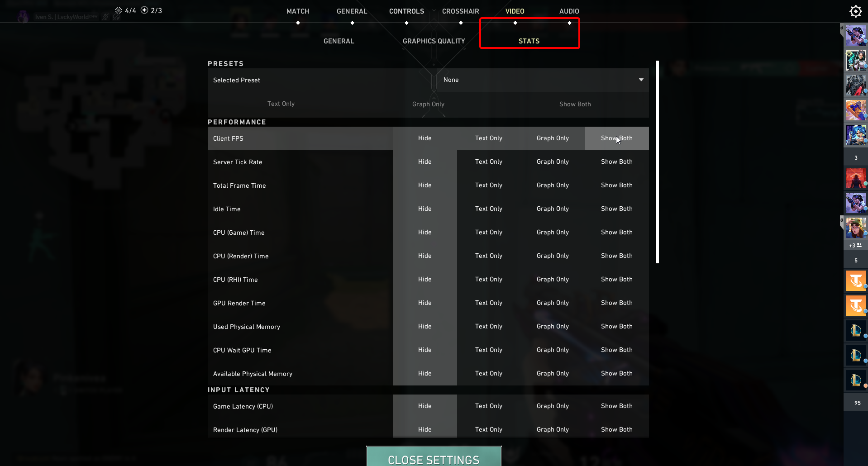
Task: Set Server Tick Rate to Text Only
Action: 488,162
